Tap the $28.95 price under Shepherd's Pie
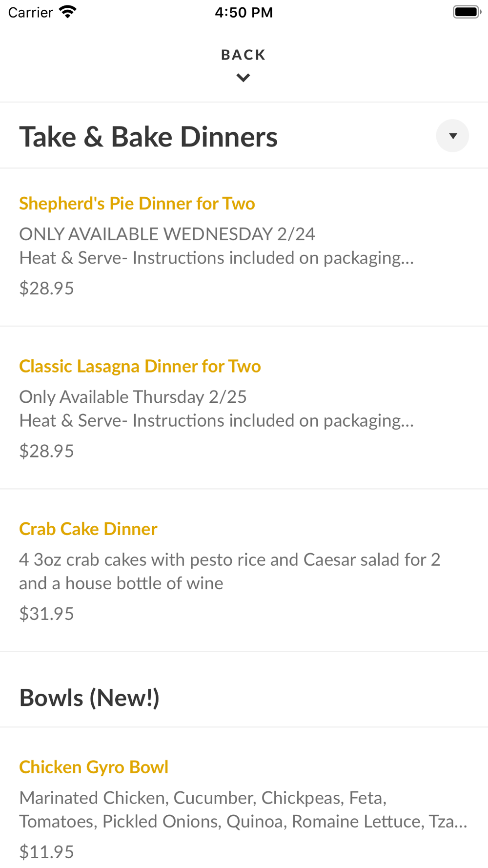This screenshot has height=868, width=488. [x=47, y=289]
